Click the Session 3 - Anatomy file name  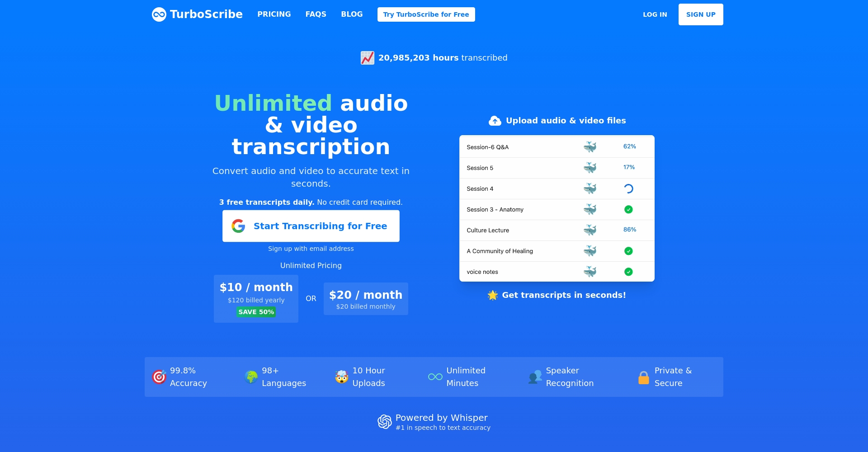point(495,210)
